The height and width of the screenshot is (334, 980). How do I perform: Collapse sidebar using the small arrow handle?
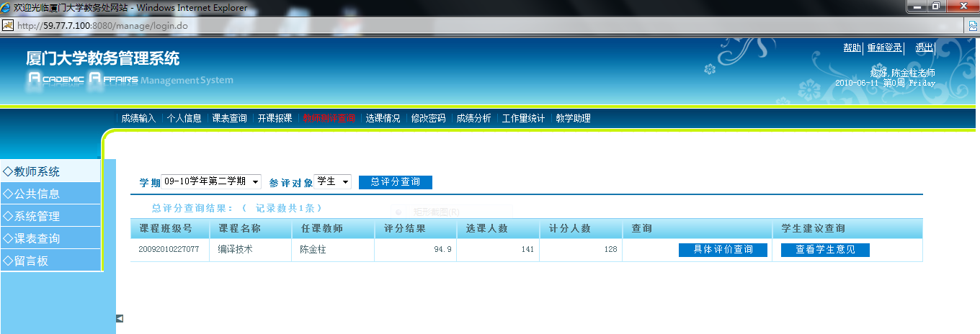pyautogui.click(x=120, y=318)
